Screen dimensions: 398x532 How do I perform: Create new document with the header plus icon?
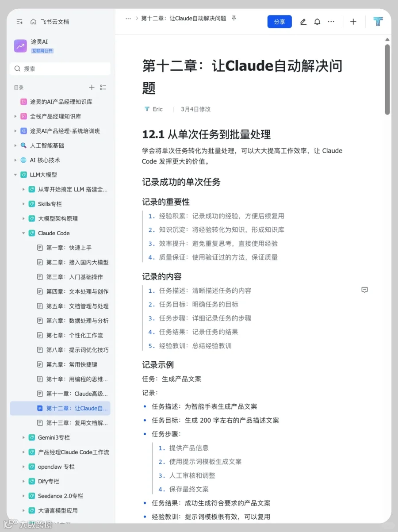353,22
